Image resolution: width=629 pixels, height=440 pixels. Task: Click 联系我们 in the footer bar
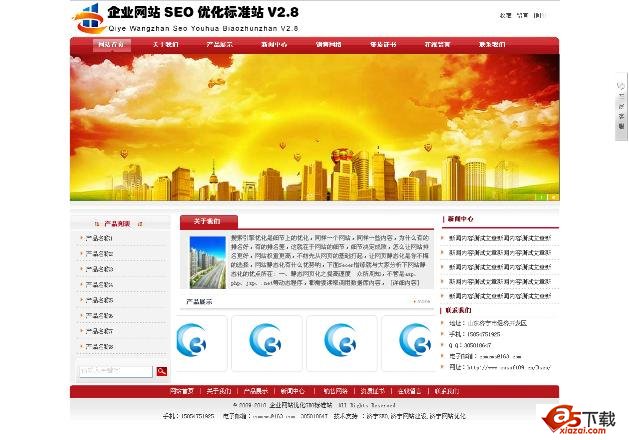[446, 391]
